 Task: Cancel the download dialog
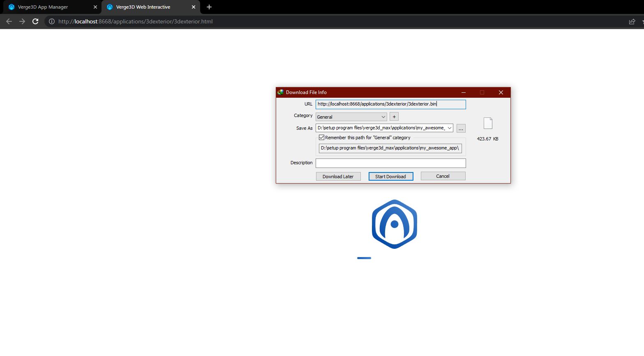[443, 176]
